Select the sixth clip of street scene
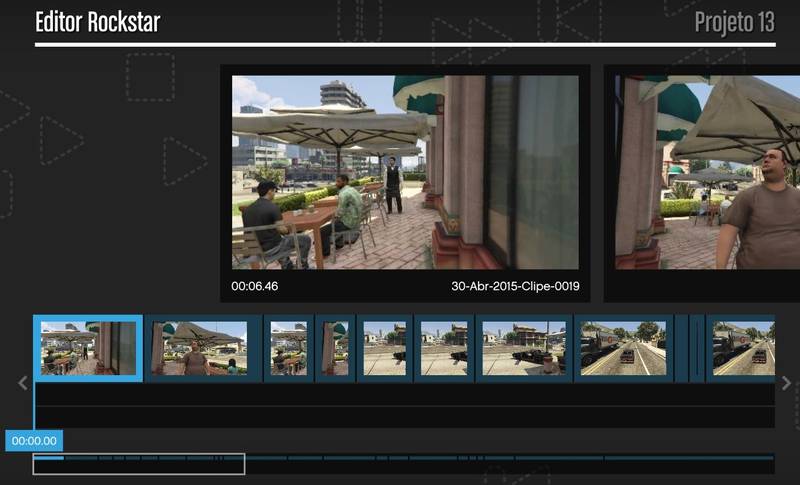Screen dimensions: 800x485 (444, 348)
